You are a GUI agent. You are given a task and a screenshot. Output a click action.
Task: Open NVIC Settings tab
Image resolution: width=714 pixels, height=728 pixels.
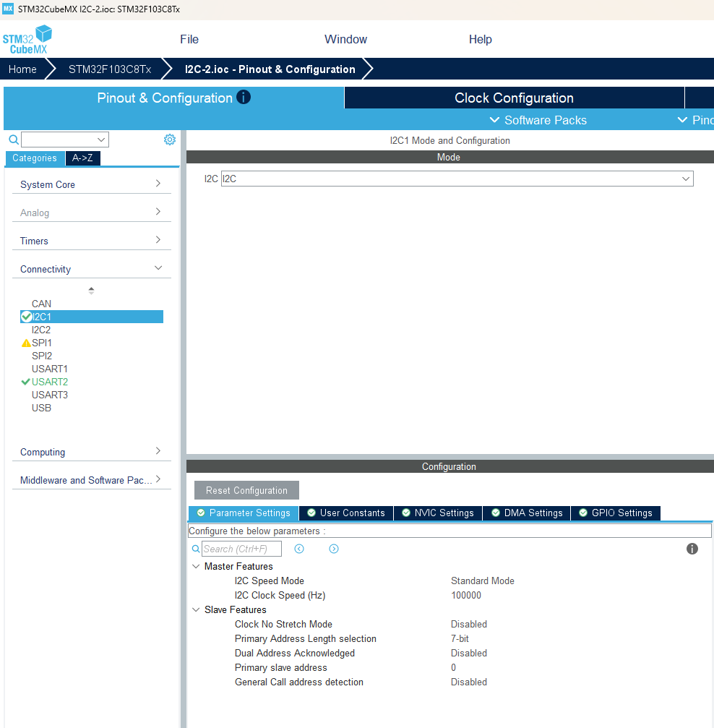(x=438, y=513)
